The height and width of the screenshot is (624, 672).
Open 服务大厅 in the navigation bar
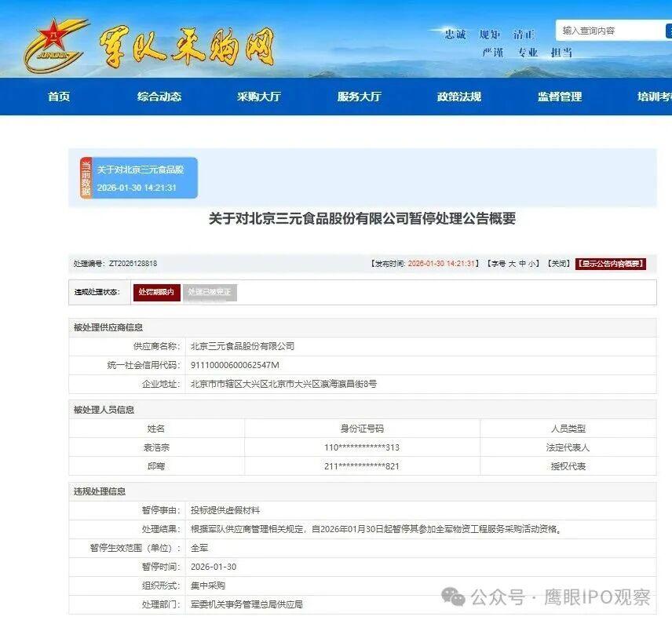point(359,97)
